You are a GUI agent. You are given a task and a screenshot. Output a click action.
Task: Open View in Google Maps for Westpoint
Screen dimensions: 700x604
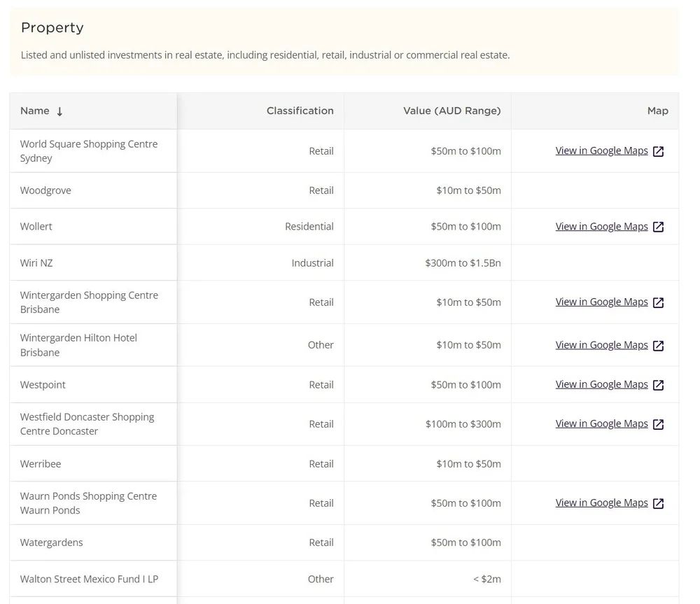click(x=601, y=384)
